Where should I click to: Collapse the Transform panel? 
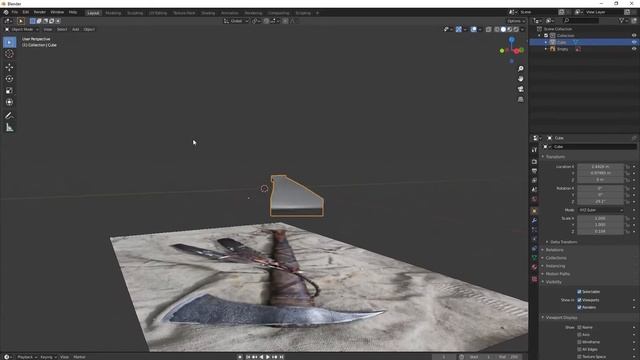coord(554,157)
